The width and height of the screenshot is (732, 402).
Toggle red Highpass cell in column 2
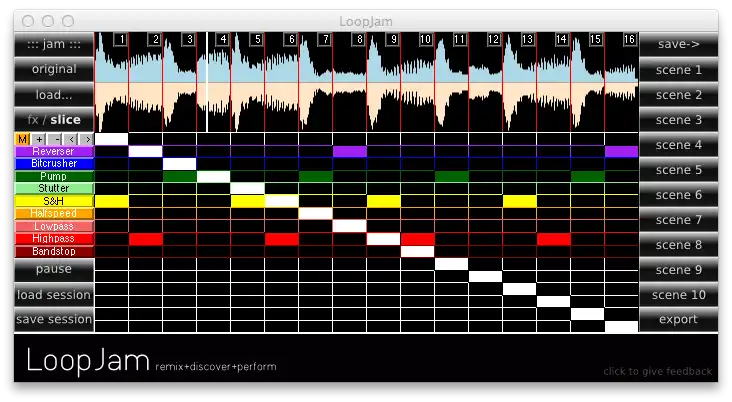pos(146,239)
